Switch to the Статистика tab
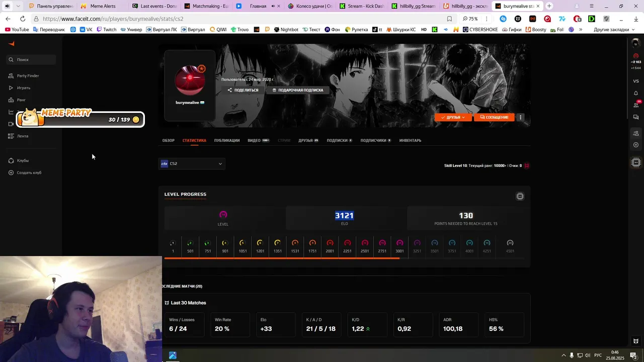This screenshot has height=362, width=644. click(194, 140)
